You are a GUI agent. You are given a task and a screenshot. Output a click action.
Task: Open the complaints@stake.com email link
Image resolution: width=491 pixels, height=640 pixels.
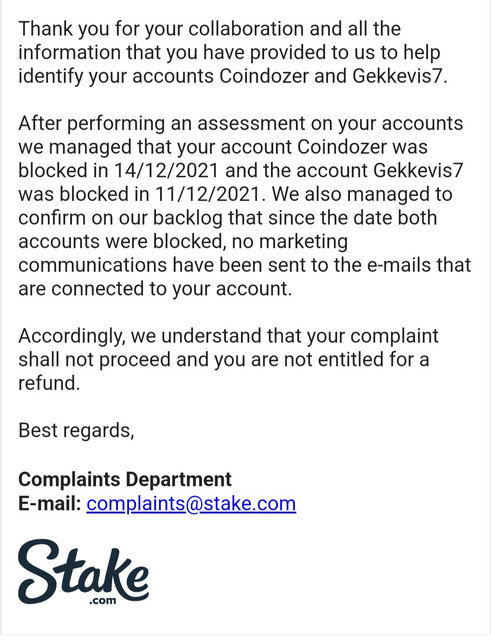coord(191,503)
